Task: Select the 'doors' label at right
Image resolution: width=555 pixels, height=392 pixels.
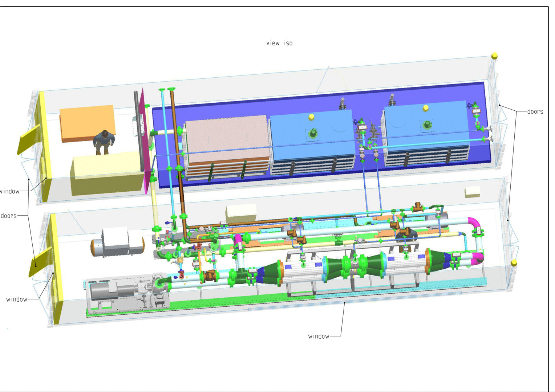Action: (x=535, y=111)
